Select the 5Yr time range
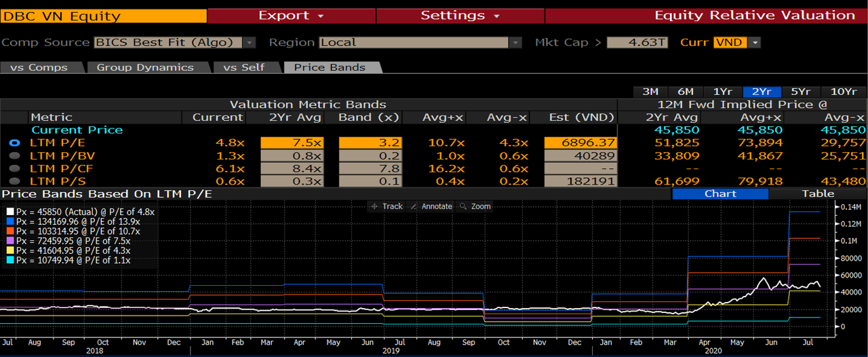This screenshot has width=868, height=357. point(800,92)
